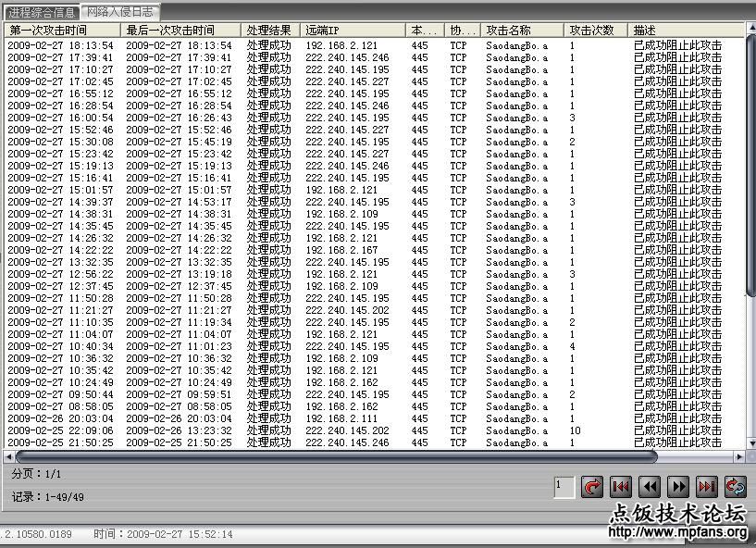Click the 攻击名称 column header

pos(522,31)
